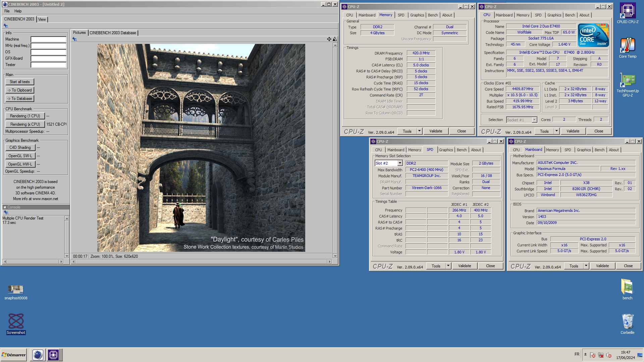
Task: Open CPUID CPU-Z desktop shortcut
Action: pos(628,13)
